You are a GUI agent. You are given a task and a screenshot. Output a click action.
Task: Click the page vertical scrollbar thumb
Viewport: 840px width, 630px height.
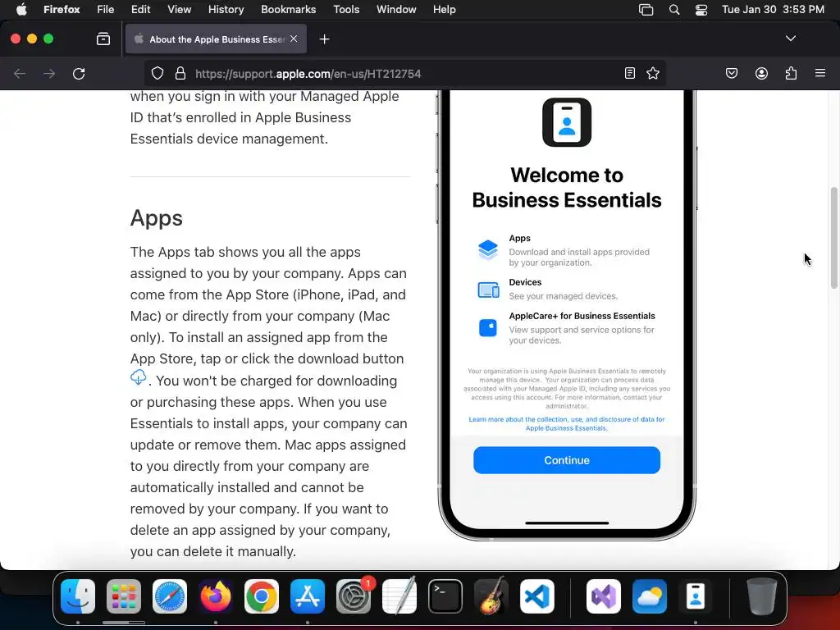833,239
